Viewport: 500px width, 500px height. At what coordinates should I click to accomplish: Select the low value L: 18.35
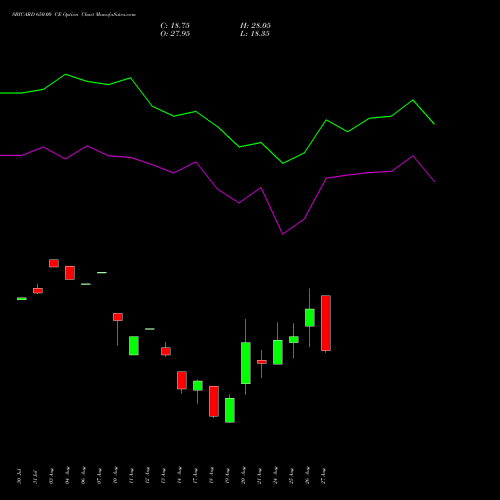[255, 34]
